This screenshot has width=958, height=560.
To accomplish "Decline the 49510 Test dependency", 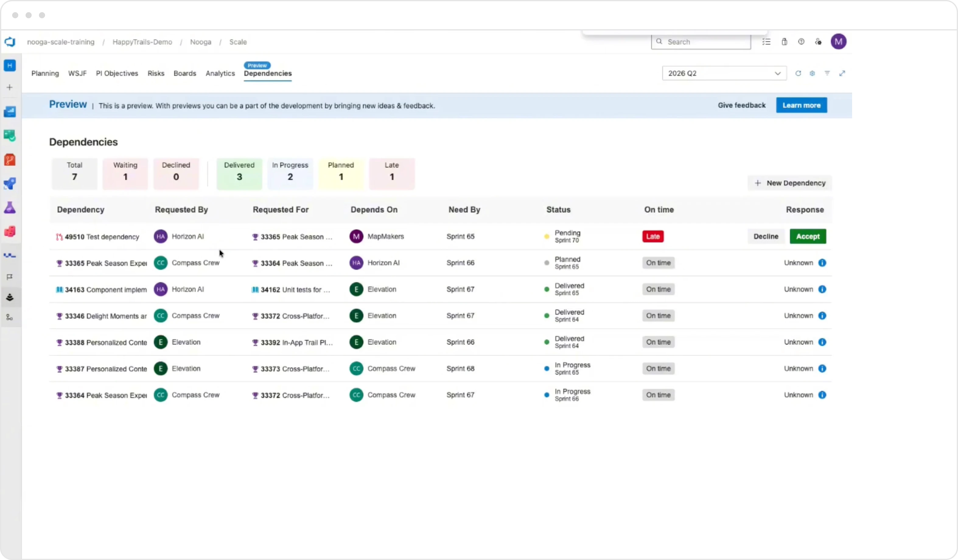I will [766, 236].
